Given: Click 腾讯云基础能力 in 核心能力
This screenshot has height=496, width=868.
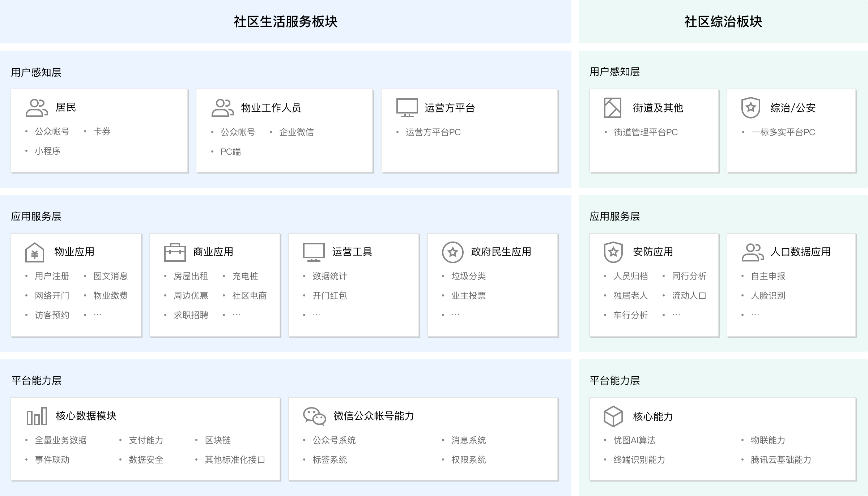Looking at the screenshot, I should (x=781, y=460).
